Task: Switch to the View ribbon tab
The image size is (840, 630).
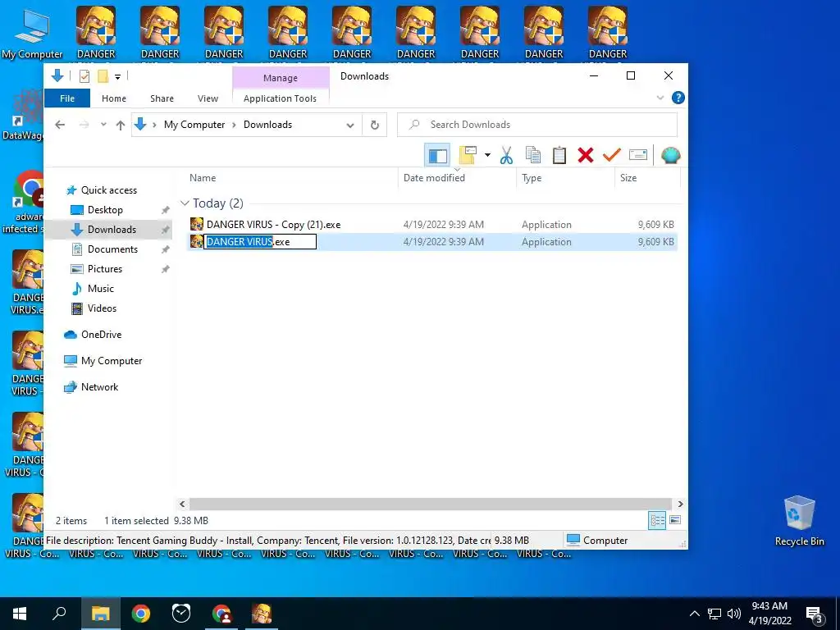Action: click(x=208, y=98)
